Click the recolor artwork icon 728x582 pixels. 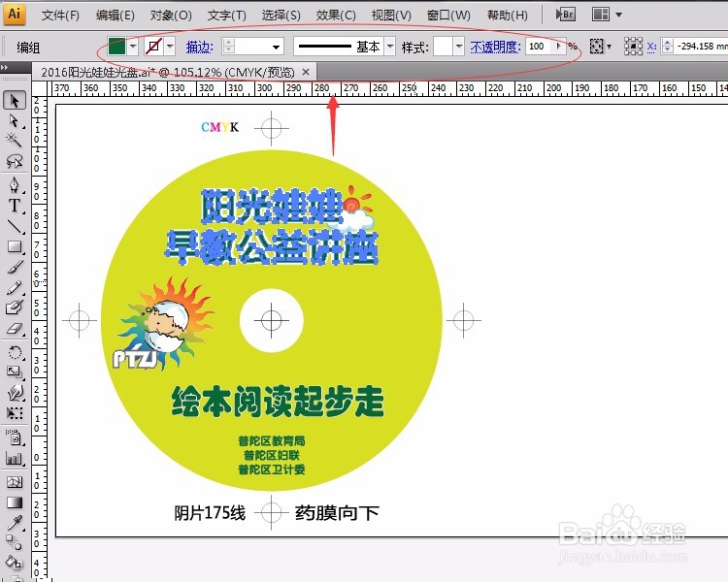597,46
